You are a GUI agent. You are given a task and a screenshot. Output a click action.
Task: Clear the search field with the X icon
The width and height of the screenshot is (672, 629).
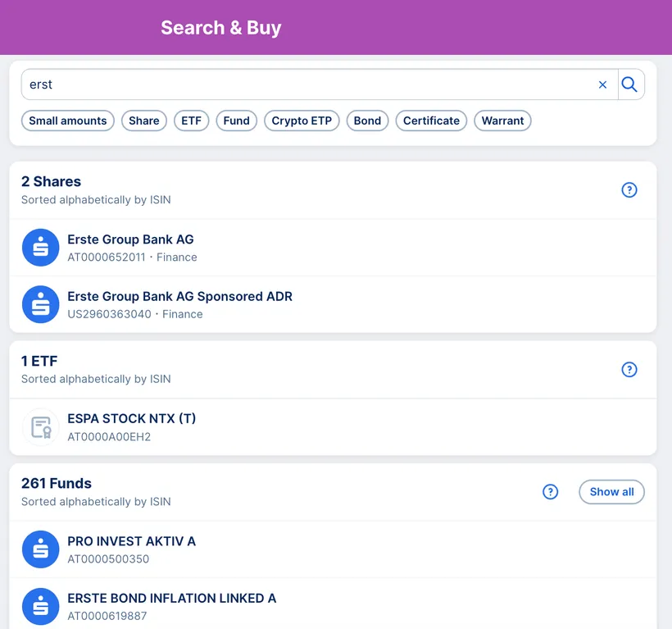pyautogui.click(x=602, y=85)
